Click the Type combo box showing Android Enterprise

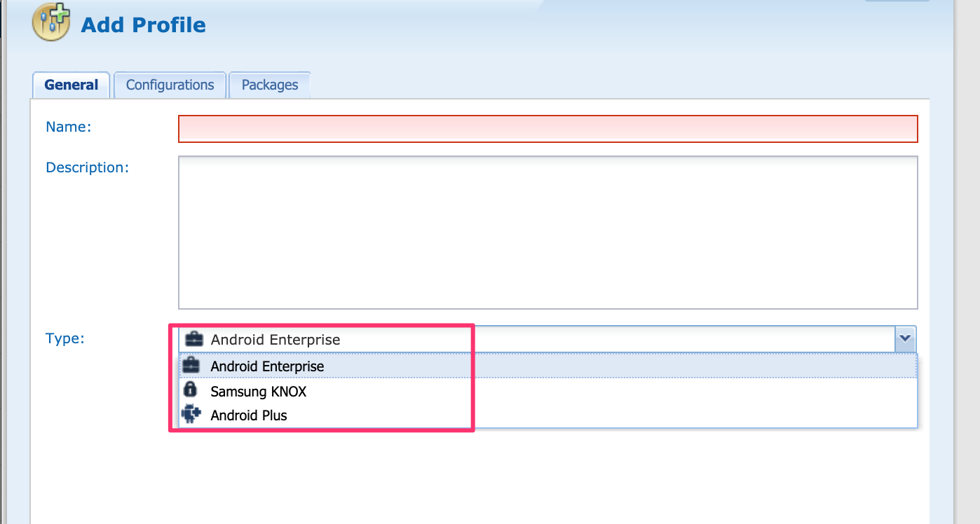(533, 340)
